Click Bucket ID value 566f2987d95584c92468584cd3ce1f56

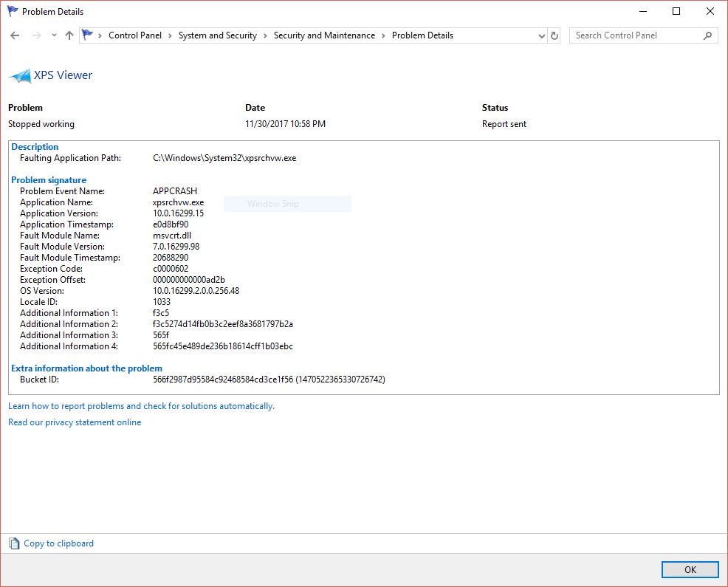tap(223, 380)
